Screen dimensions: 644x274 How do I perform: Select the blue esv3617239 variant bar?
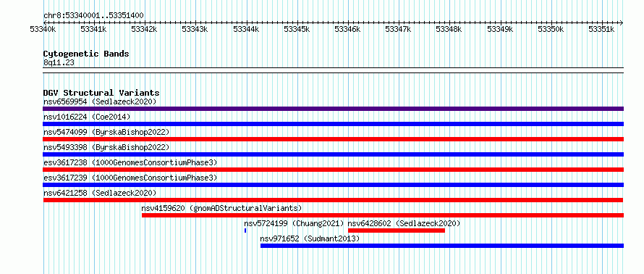point(333,185)
